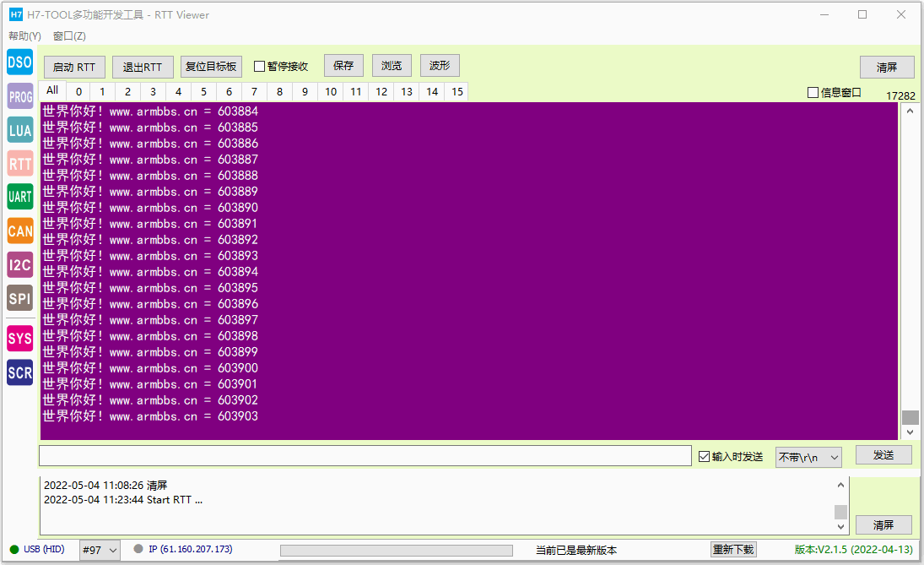
Task: Click the RTT output scrollbar thumb
Action: tap(910, 417)
